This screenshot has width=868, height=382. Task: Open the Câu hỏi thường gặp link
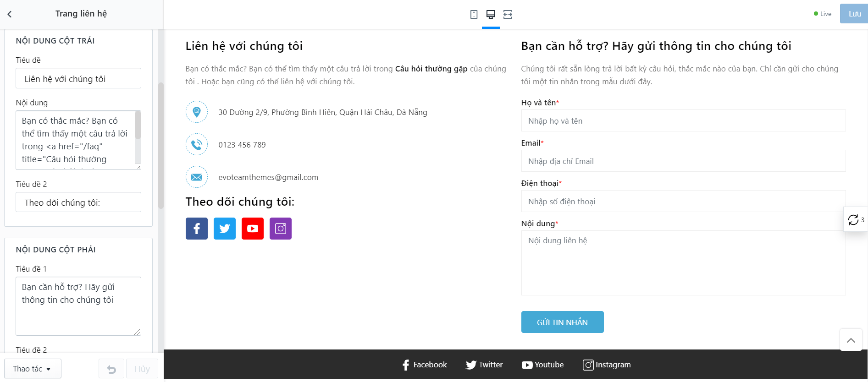coord(431,69)
